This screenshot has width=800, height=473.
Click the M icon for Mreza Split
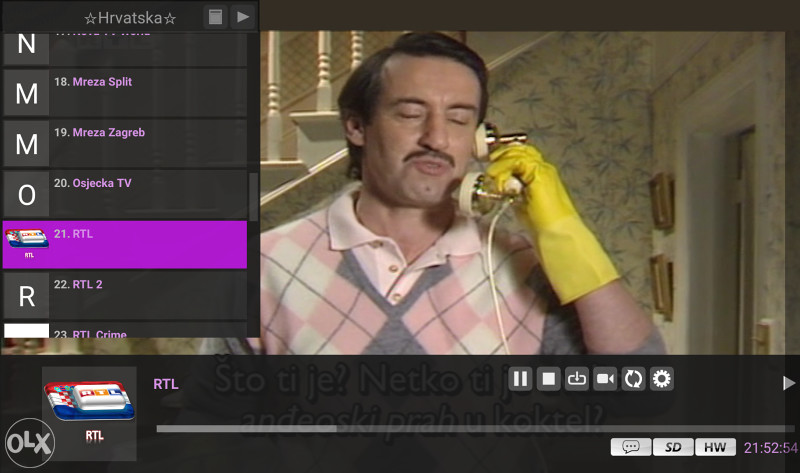[27, 93]
